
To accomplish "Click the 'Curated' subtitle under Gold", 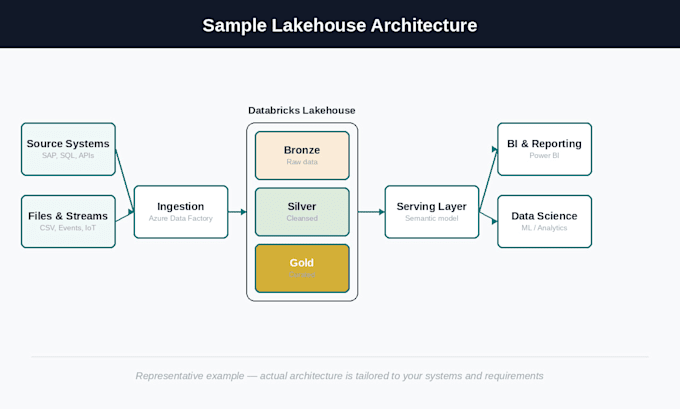I will (x=302, y=275).
